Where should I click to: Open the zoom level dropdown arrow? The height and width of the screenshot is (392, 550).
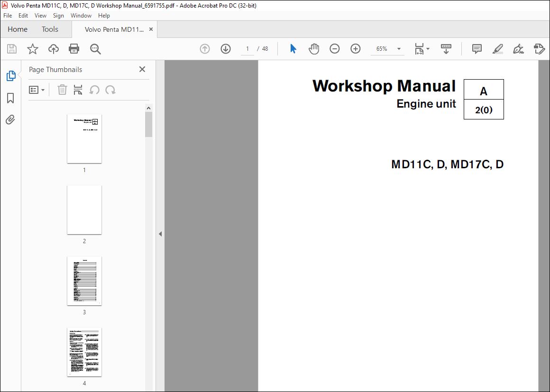coord(399,49)
